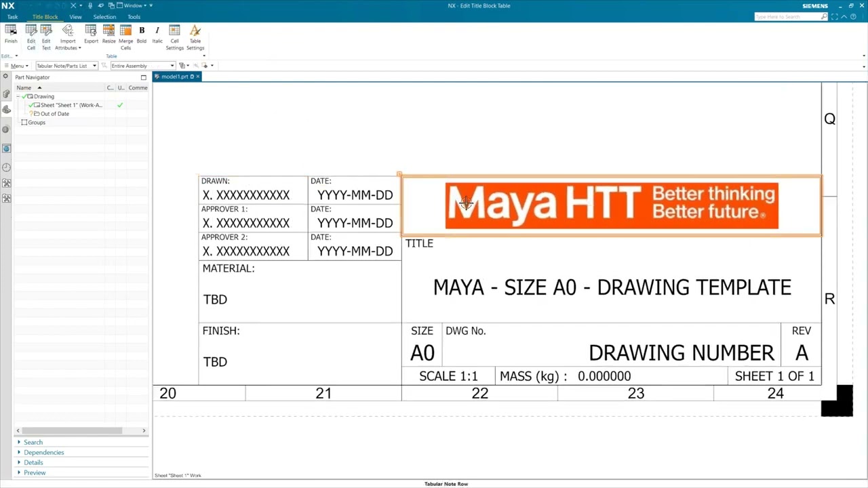Expand the Search section
The height and width of the screenshot is (488, 868).
pyautogui.click(x=33, y=442)
